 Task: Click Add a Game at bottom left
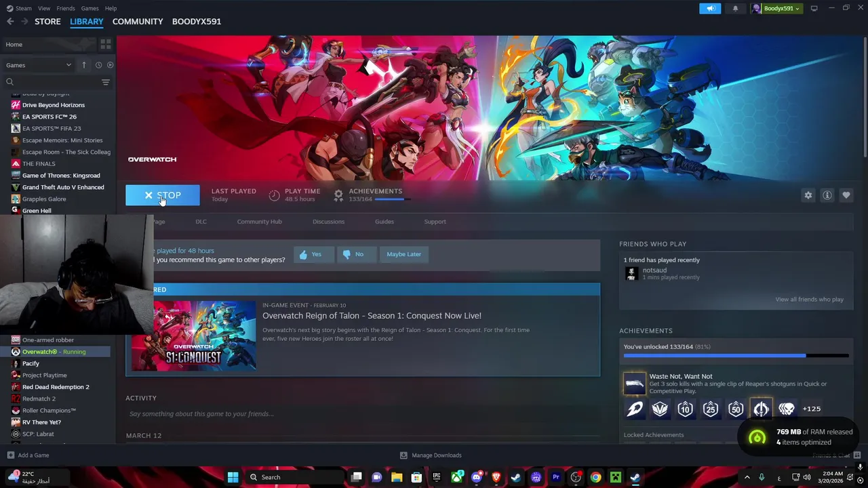pyautogui.click(x=28, y=455)
